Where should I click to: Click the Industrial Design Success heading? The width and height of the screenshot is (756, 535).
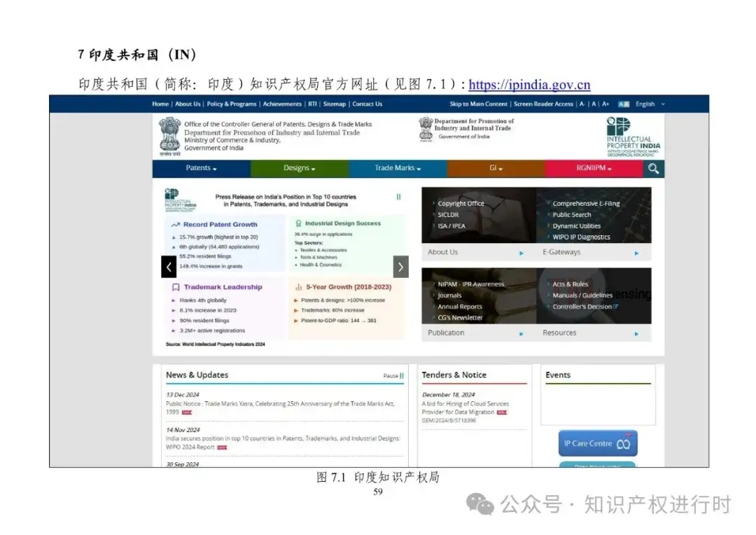(x=343, y=223)
